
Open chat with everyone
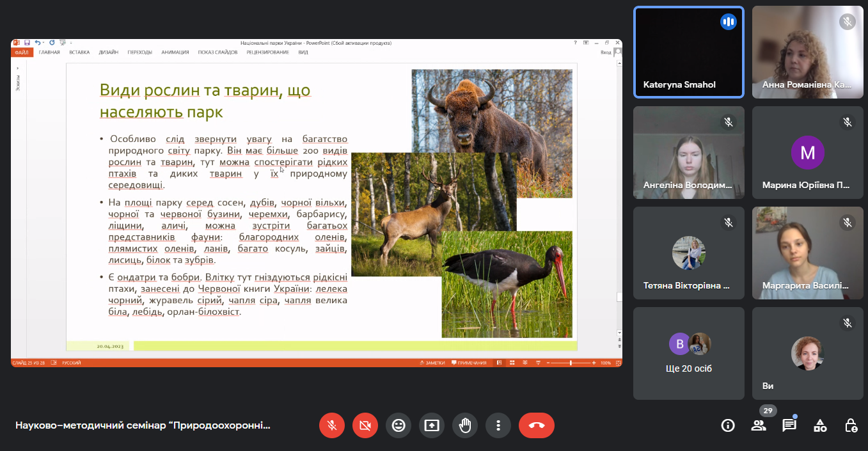pyautogui.click(x=789, y=425)
